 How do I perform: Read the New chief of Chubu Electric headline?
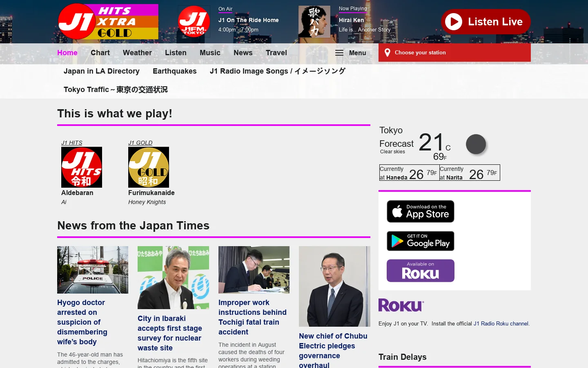[x=333, y=350]
